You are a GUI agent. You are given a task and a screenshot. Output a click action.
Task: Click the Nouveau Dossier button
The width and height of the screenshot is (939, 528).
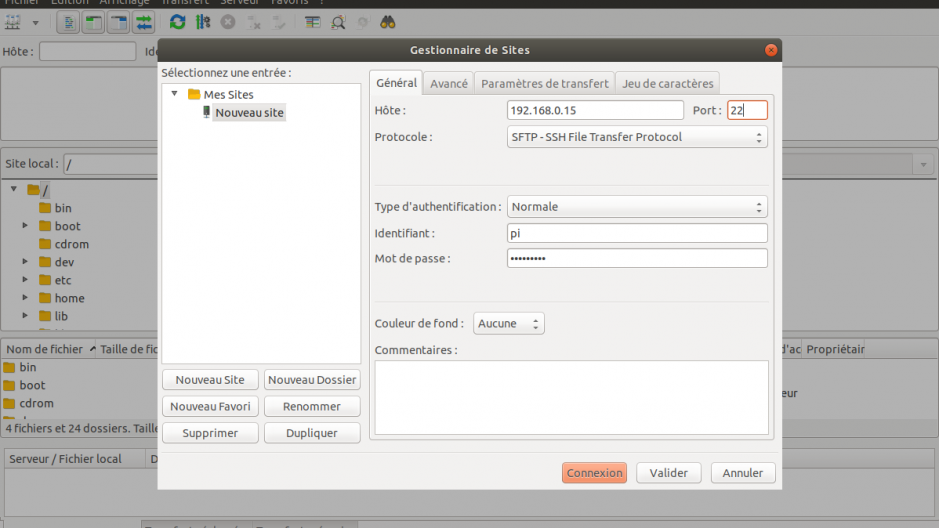312,380
